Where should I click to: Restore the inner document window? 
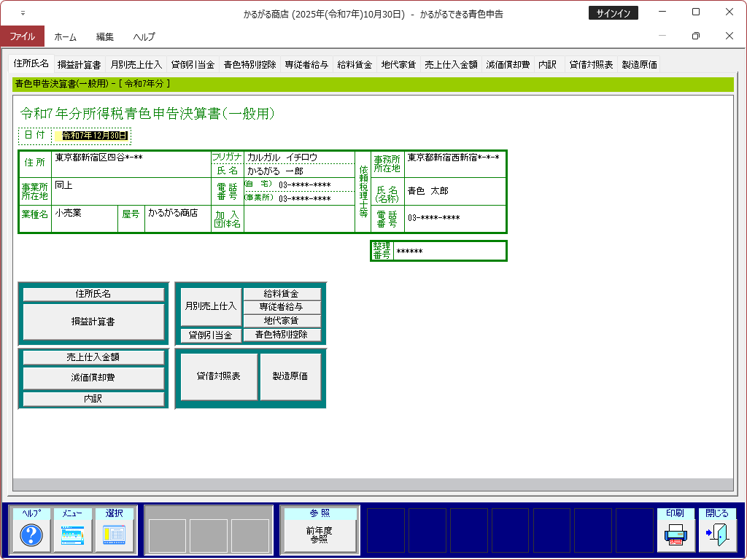click(695, 36)
